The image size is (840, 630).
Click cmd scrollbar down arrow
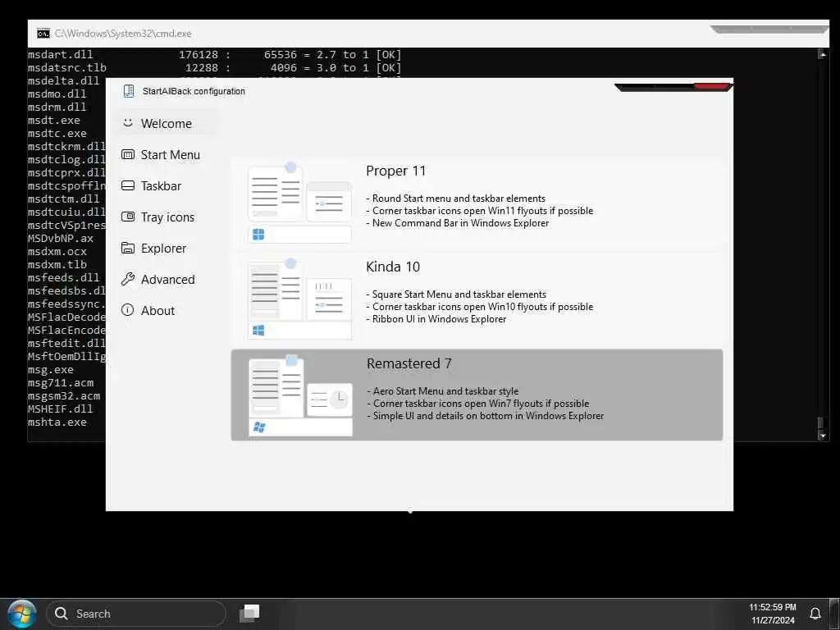[x=822, y=436]
